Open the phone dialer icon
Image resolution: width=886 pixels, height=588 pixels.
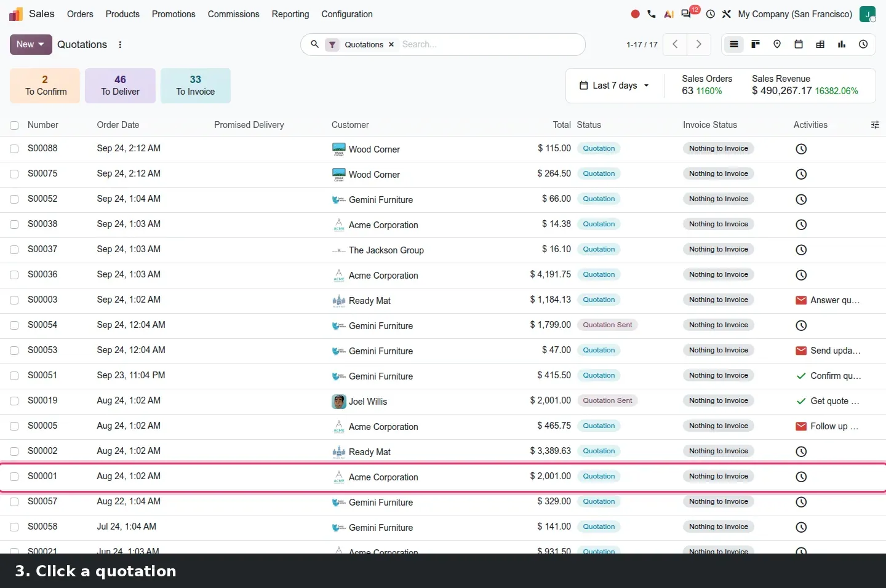tap(652, 14)
